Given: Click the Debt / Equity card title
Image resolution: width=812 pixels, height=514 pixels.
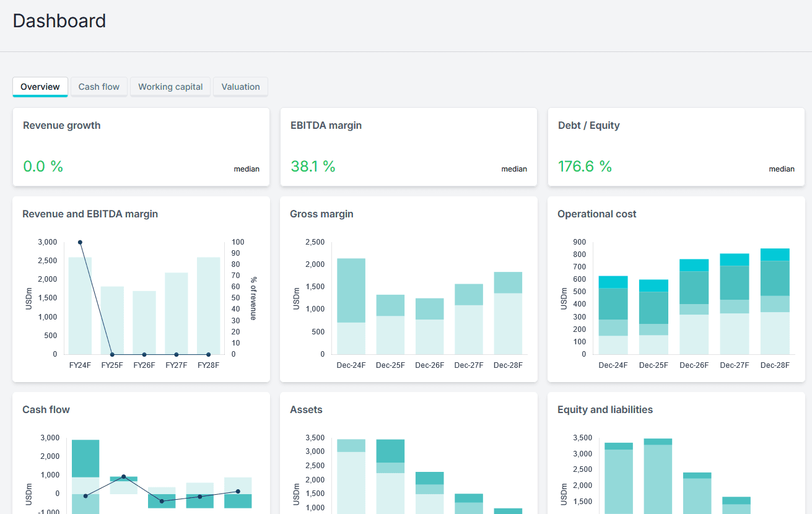Looking at the screenshot, I should [x=588, y=125].
